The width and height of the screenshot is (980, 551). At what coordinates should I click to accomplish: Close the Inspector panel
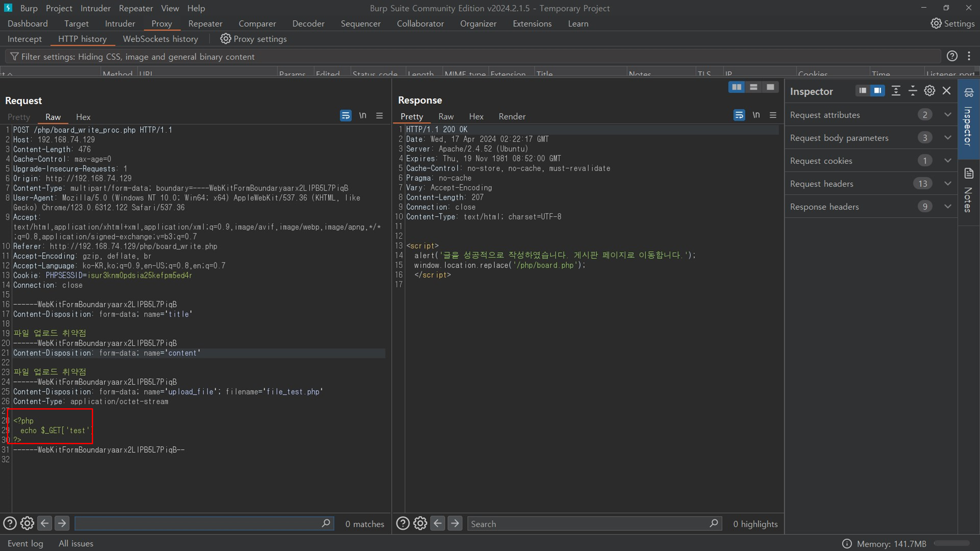click(947, 90)
